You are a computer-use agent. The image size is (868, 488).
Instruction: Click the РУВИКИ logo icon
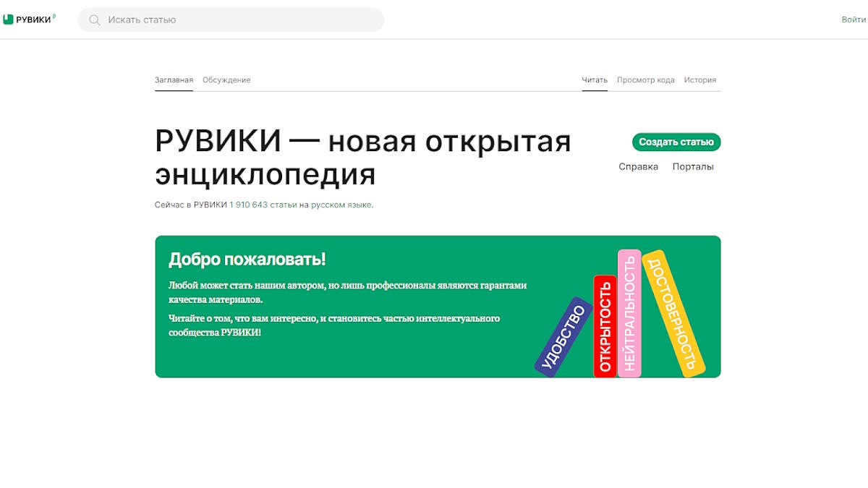[x=9, y=20]
